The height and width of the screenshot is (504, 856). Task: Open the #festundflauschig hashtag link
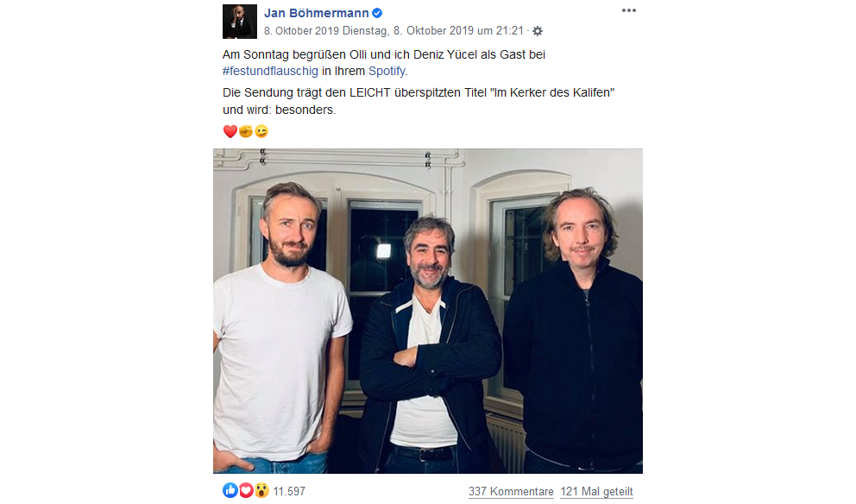click(x=270, y=71)
